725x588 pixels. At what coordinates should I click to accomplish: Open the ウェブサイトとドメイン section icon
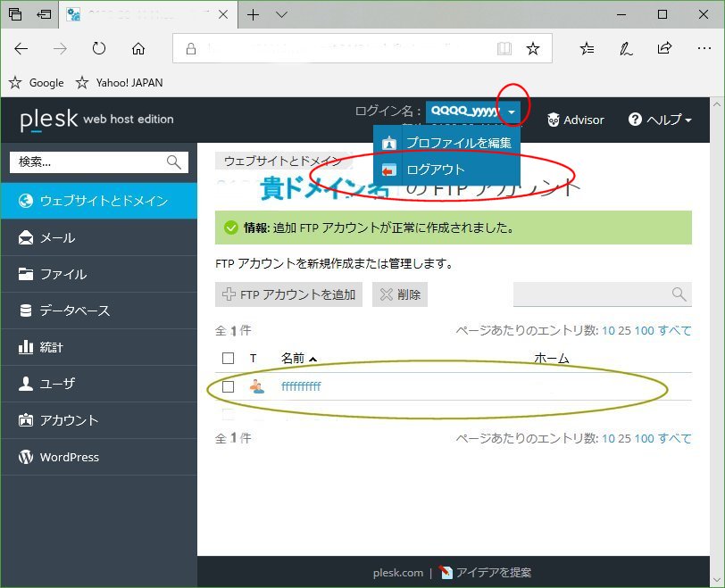pyautogui.click(x=27, y=200)
